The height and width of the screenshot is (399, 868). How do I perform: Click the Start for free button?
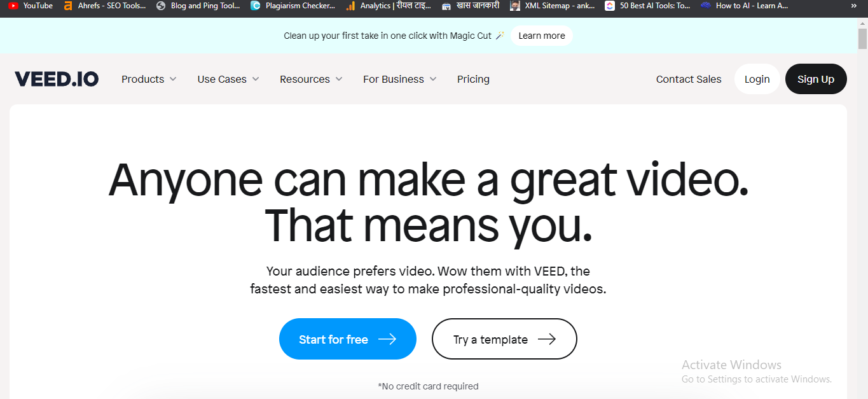(348, 339)
